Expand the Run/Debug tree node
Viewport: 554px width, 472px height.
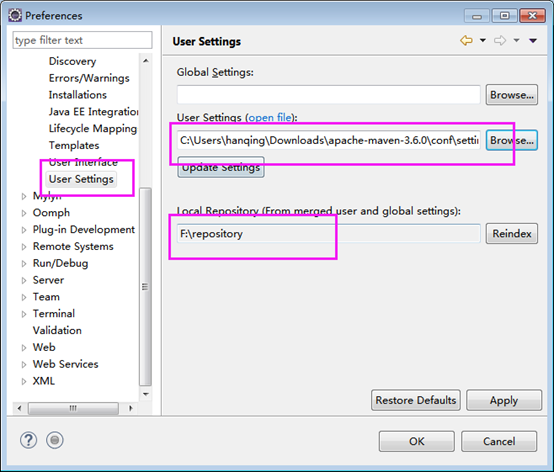(x=24, y=264)
